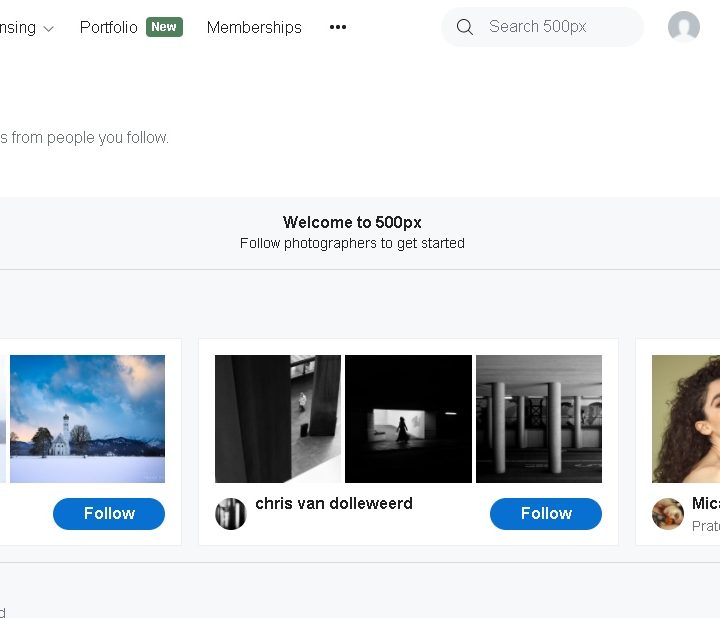Click the magnifying glass search icon
Screen dimensions: 720x618
(465, 27)
